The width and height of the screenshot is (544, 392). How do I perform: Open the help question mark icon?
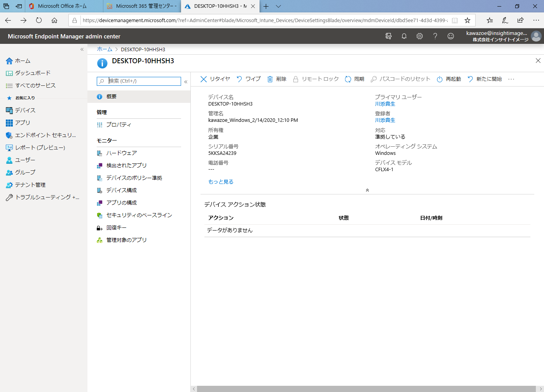(435, 36)
